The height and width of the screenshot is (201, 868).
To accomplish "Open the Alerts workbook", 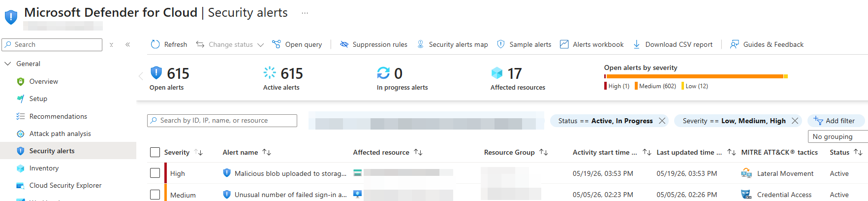I will (x=592, y=44).
